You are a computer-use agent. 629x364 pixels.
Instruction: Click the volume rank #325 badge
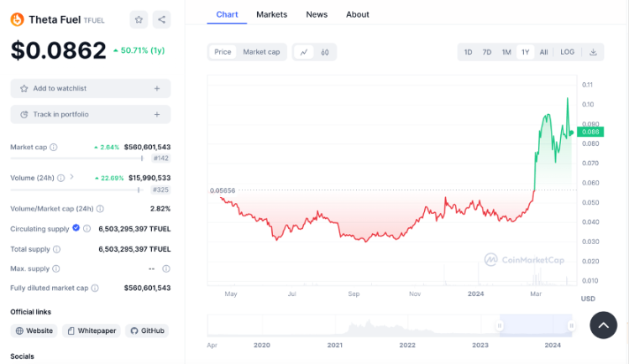[x=161, y=190]
